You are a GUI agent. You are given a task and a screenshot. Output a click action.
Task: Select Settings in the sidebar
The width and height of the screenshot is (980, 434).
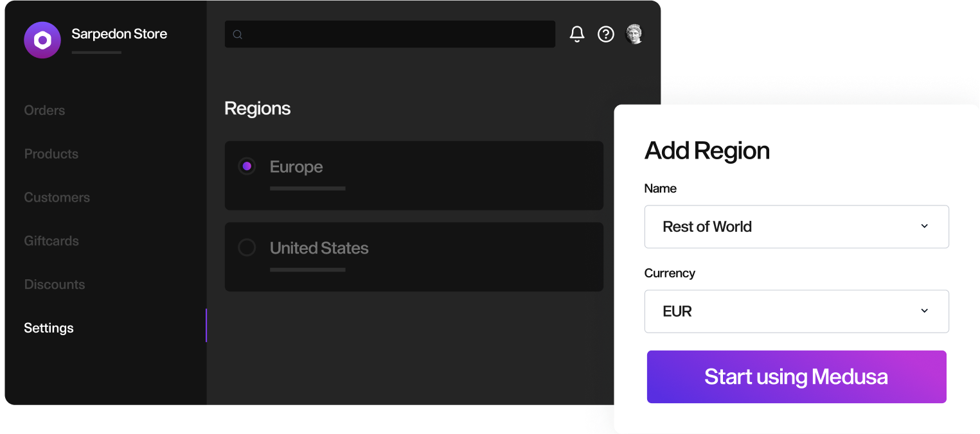pyautogui.click(x=49, y=328)
